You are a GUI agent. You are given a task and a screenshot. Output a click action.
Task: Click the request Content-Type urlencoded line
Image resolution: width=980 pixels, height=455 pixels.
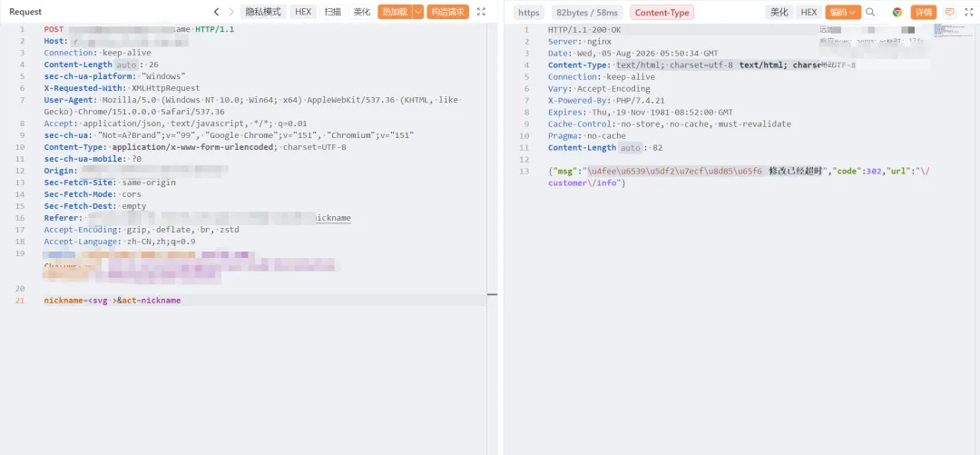[x=195, y=147]
